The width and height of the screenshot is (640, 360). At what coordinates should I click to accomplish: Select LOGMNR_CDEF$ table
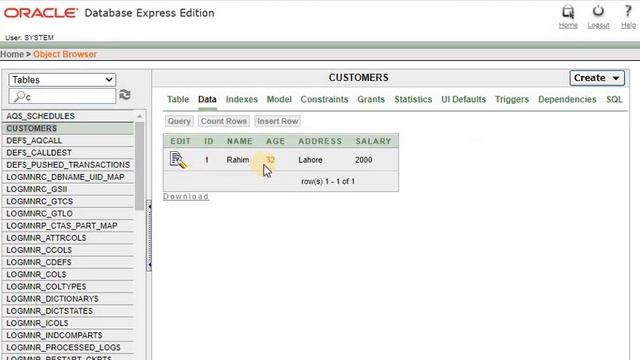(68, 262)
